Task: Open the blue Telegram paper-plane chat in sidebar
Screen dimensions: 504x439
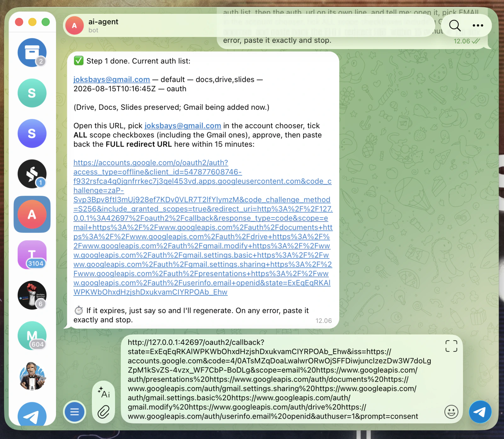Action: (32, 414)
